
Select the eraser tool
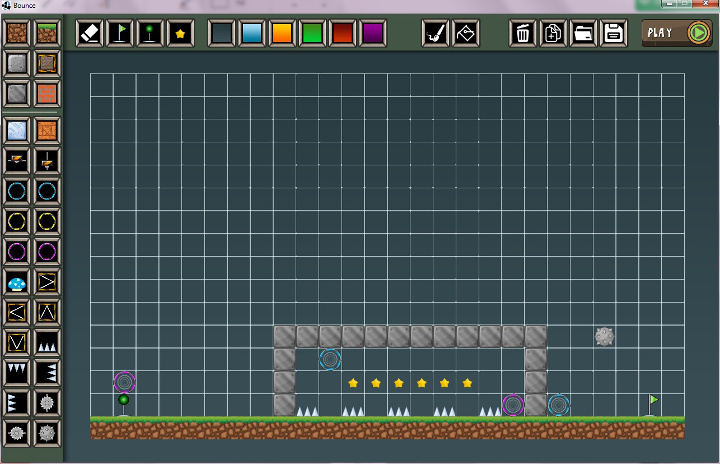[x=90, y=33]
